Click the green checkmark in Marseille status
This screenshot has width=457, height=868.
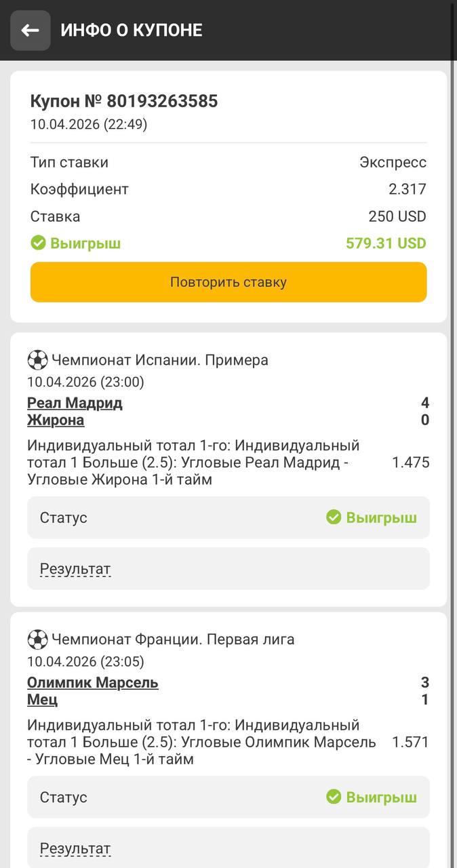coord(334,797)
